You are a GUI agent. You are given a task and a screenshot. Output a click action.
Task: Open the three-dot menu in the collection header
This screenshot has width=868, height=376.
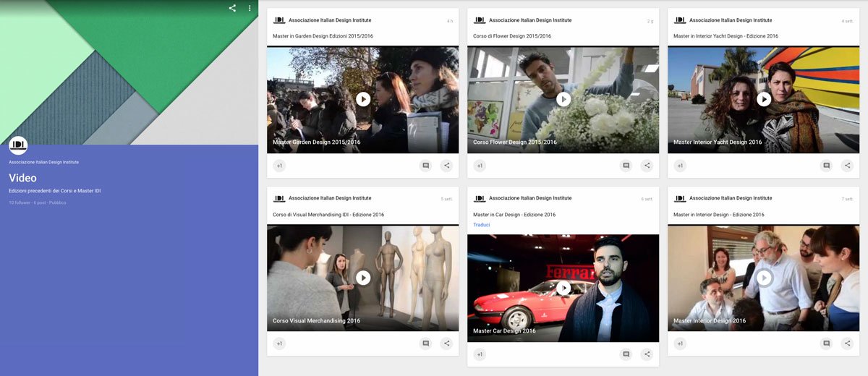click(x=250, y=8)
